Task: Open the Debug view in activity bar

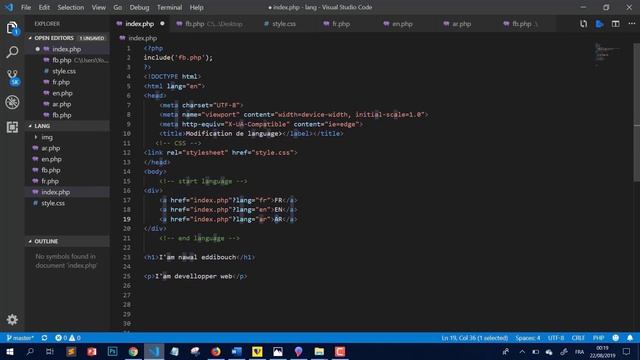Action: [12, 102]
